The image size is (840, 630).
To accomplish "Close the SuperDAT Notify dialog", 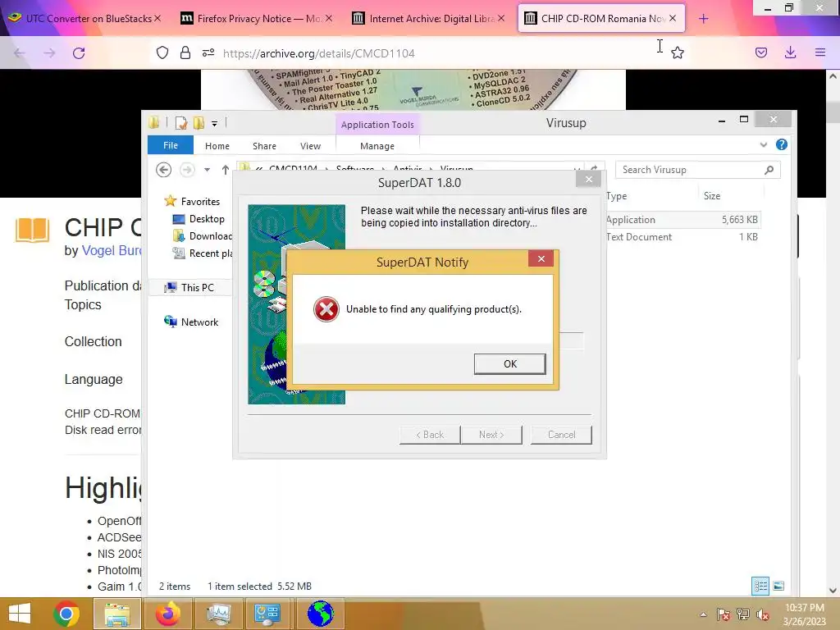I will point(541,258).
